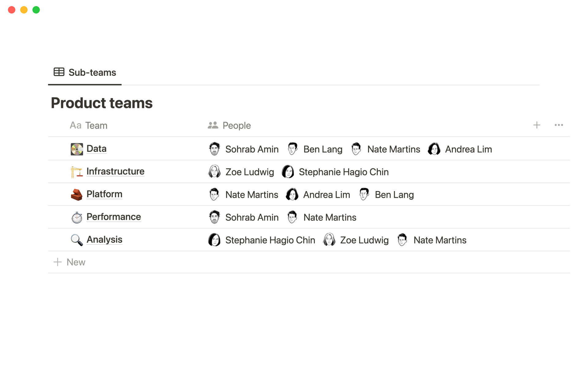Image resolution: width=588 pixels, height=368 pixels.
Task: Click the Data team disc icon
Action: coord(77,149)
